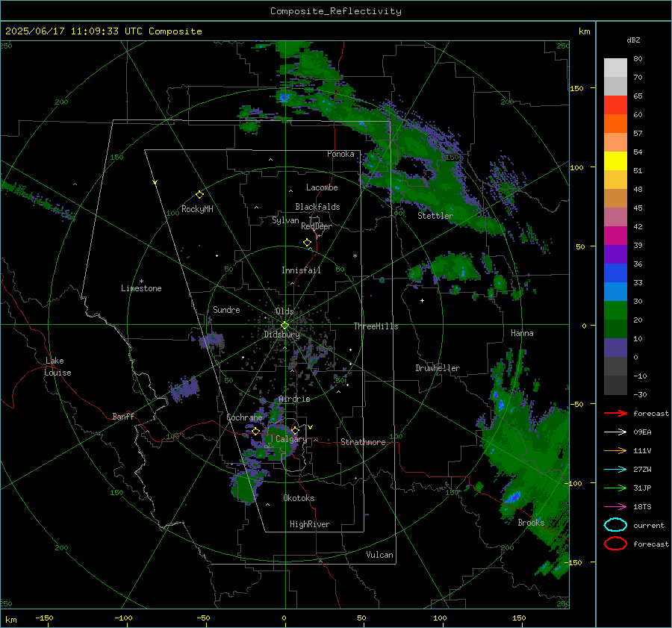Click the Didsbury label
Screen dimensions: 672x628
pyautogui.click(x=281, y=335)
